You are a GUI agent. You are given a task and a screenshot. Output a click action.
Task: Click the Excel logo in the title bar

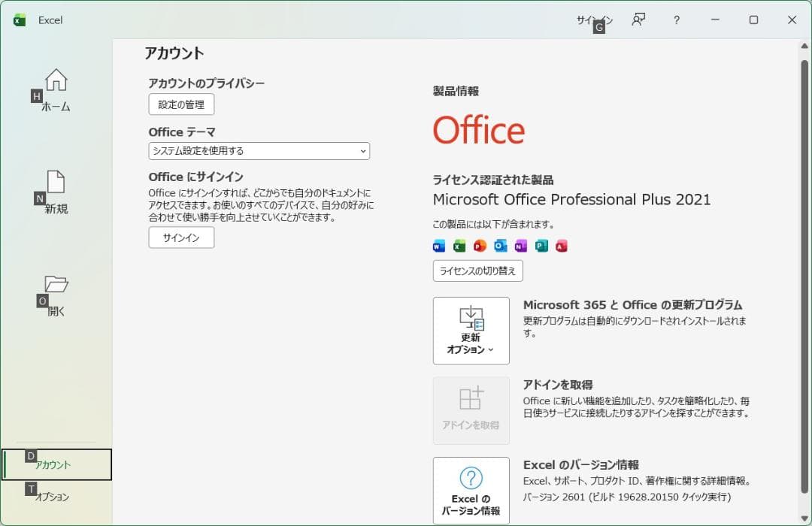point(20,20)
